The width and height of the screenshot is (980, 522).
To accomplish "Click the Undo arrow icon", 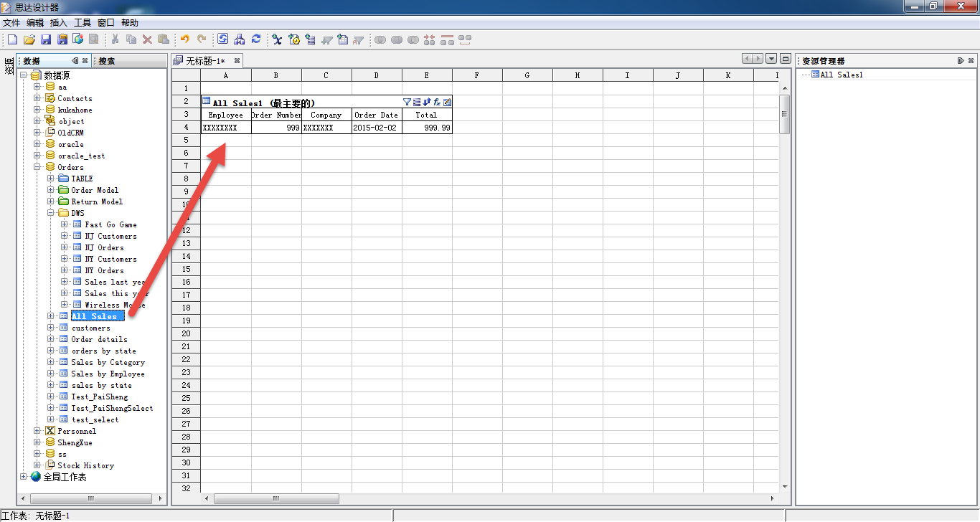I will [x=185, y=40].
